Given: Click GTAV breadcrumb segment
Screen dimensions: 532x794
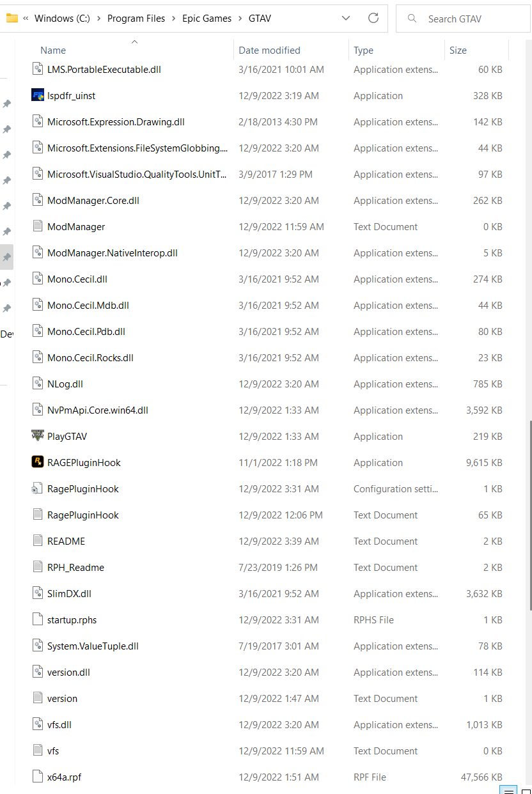Looking at the screenshot, I should (260, 19).
